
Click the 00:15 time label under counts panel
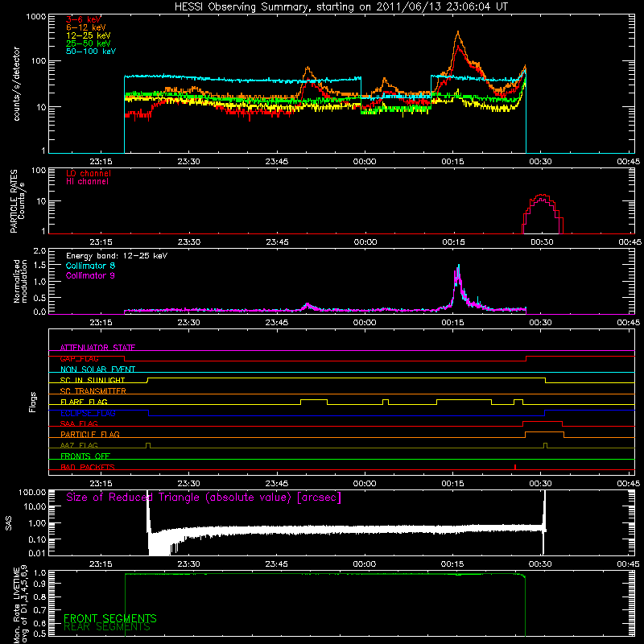pyautogui.click(x=453, y=162)
